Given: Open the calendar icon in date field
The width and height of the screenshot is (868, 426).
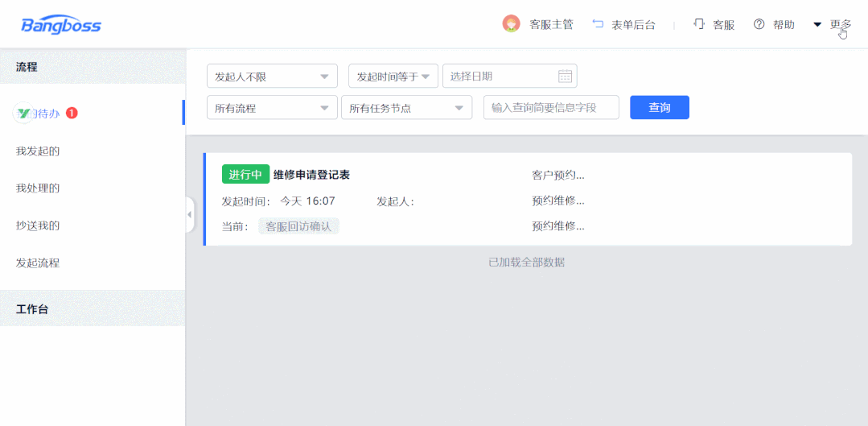Looking at the screenshot, I should 565,77.
